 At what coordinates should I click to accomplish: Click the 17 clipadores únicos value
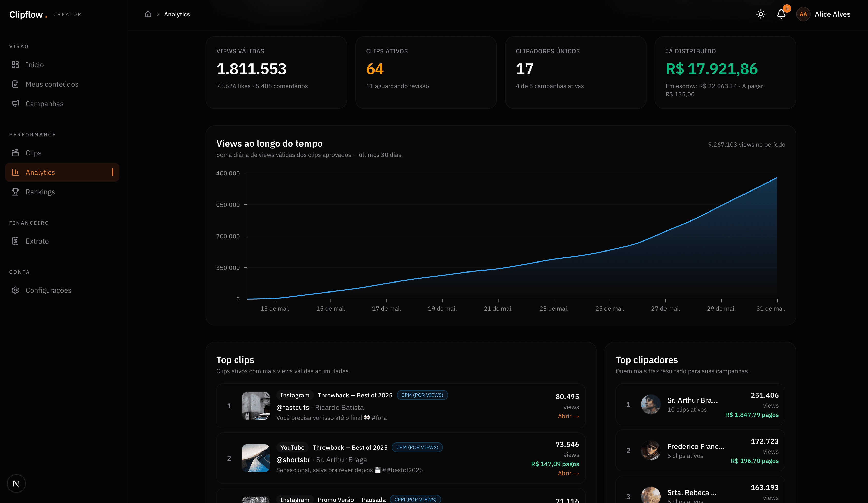coord(524,69)
